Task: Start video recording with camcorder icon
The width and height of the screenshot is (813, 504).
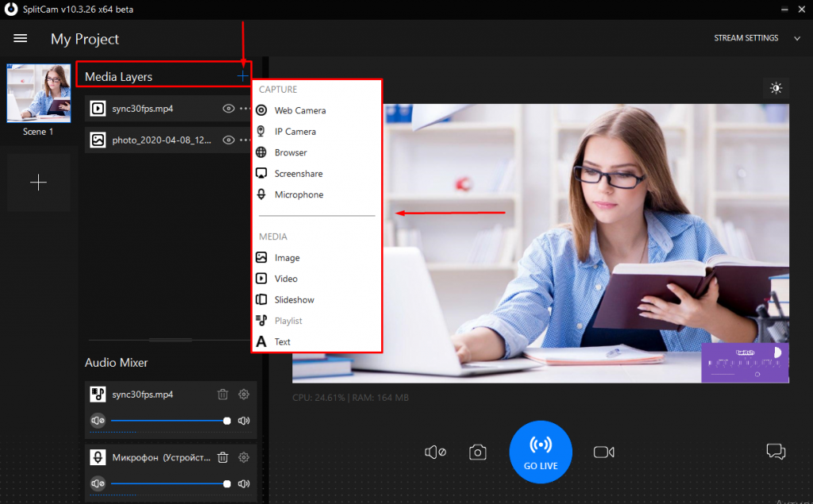Action: [603, 452]
